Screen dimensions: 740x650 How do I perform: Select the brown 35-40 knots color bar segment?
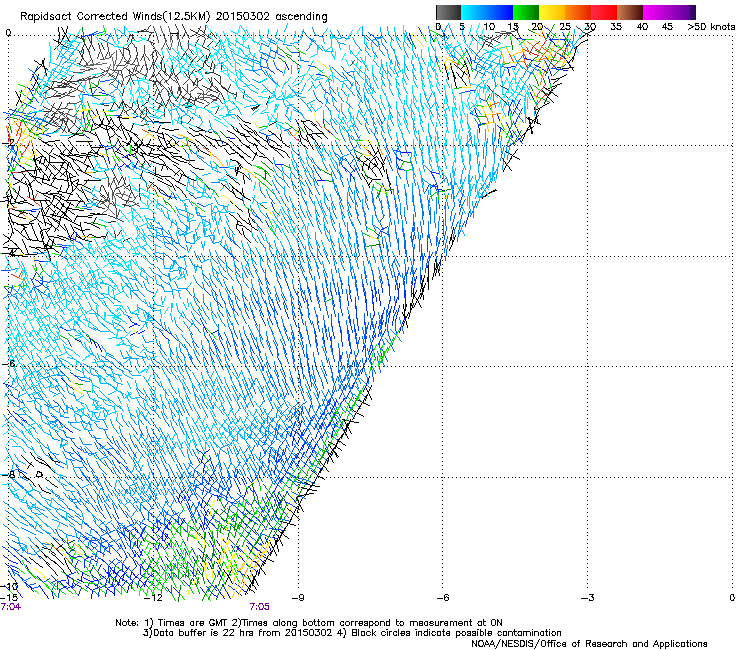pyautogui.click(x=630, y=12)
